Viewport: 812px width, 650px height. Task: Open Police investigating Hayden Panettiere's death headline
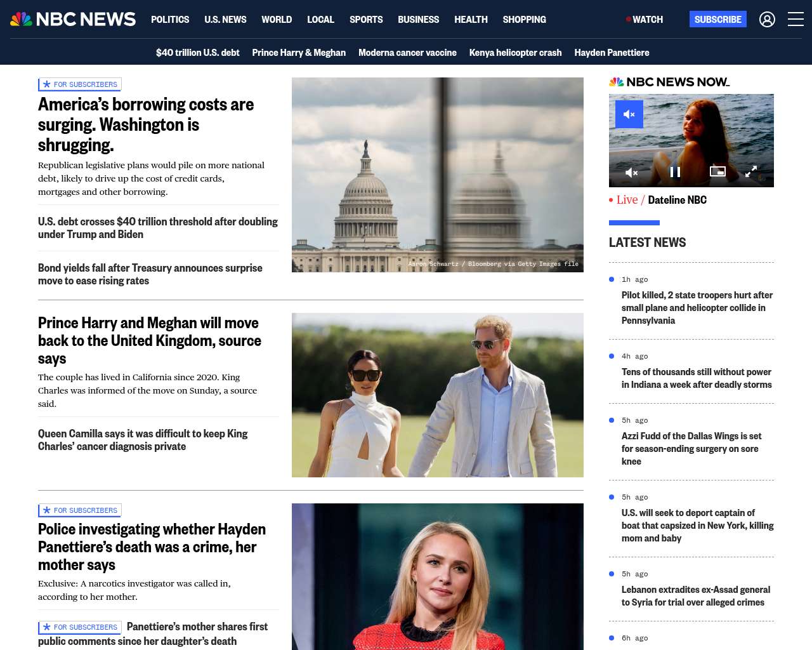[x=152, y=547]
